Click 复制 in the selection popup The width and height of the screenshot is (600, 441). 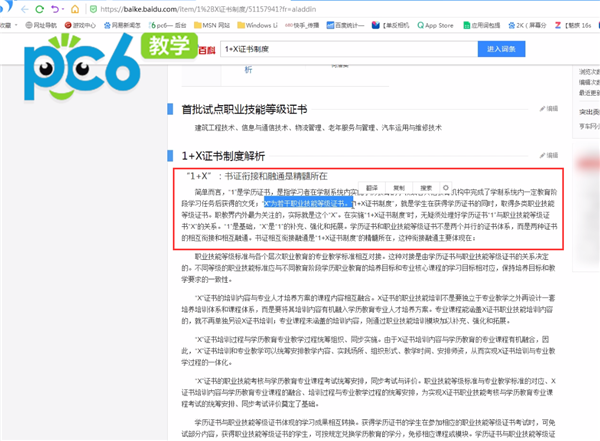tap(399, 188)
